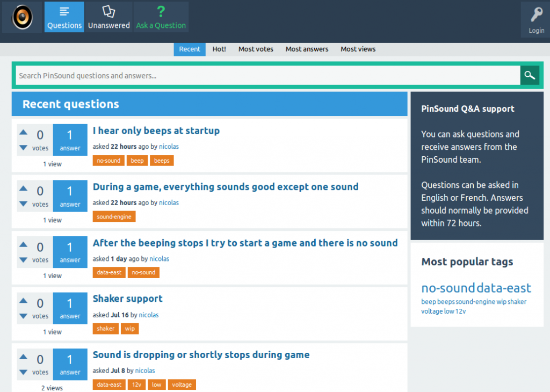The height and width of the screenshot is (392, 550).
Task: Select the Recent tab
Action: 190,49
